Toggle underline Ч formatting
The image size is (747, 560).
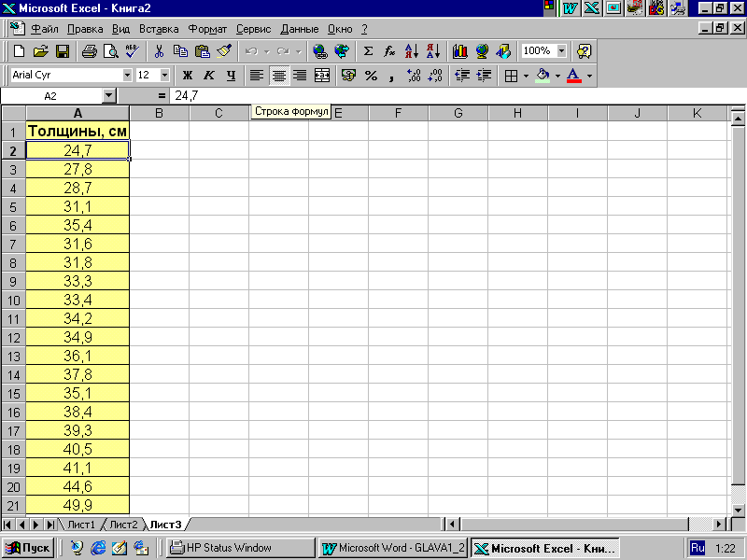[231, 76]
